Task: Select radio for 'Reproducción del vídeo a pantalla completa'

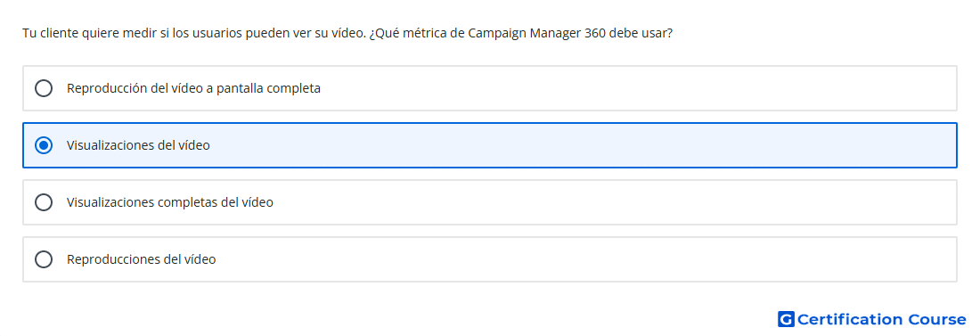Action: coord(44,88)
